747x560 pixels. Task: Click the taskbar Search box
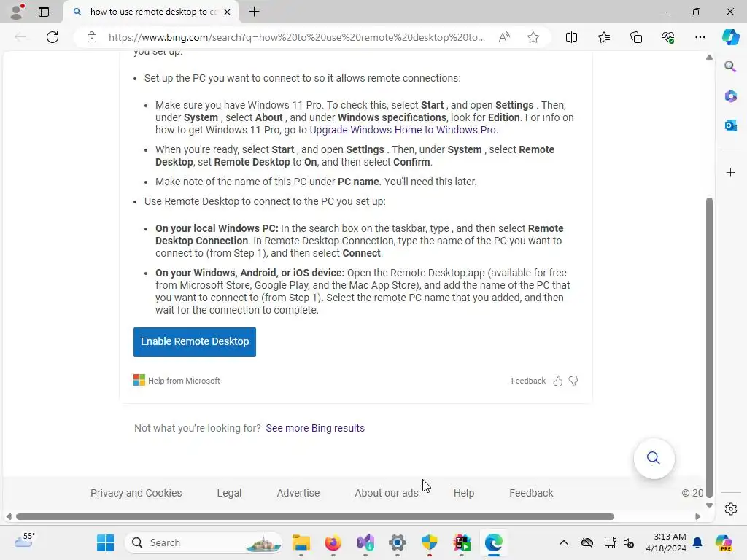[x=204, y=542]
